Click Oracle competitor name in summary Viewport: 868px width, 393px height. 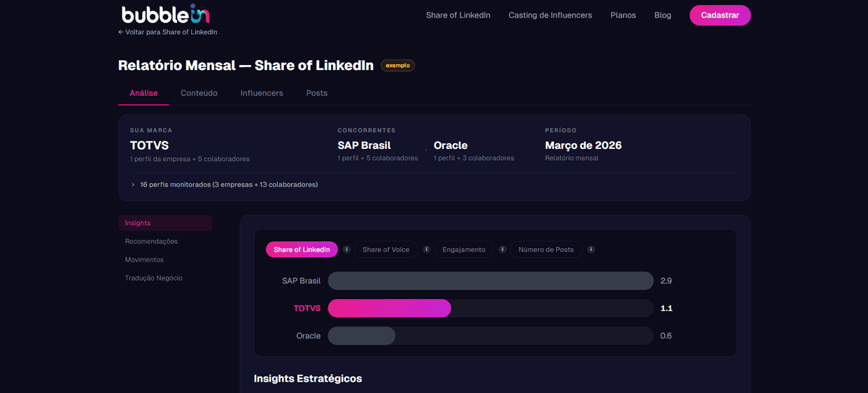[450, 145]
